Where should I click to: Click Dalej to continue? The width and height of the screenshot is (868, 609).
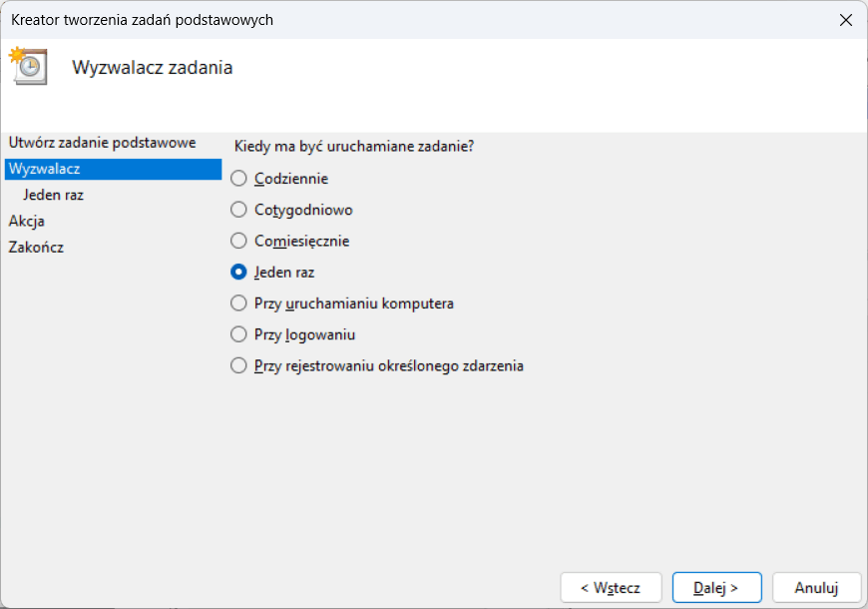[716, 588]
